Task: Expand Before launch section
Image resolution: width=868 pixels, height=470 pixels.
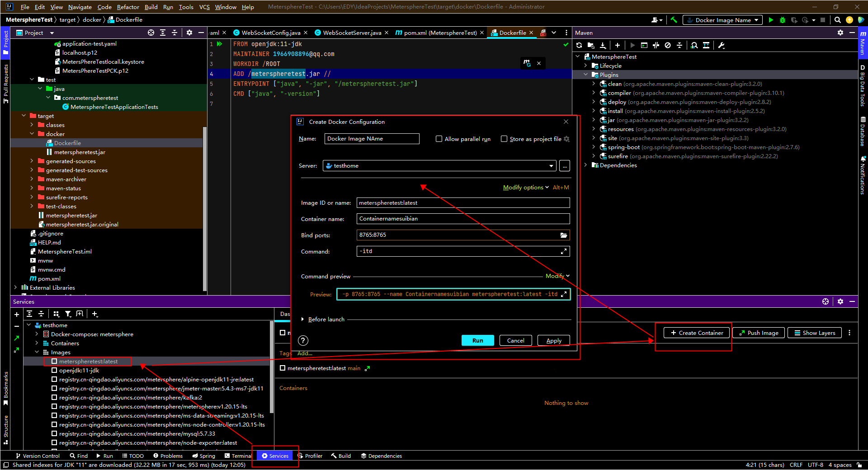Action: click(302, 319)
